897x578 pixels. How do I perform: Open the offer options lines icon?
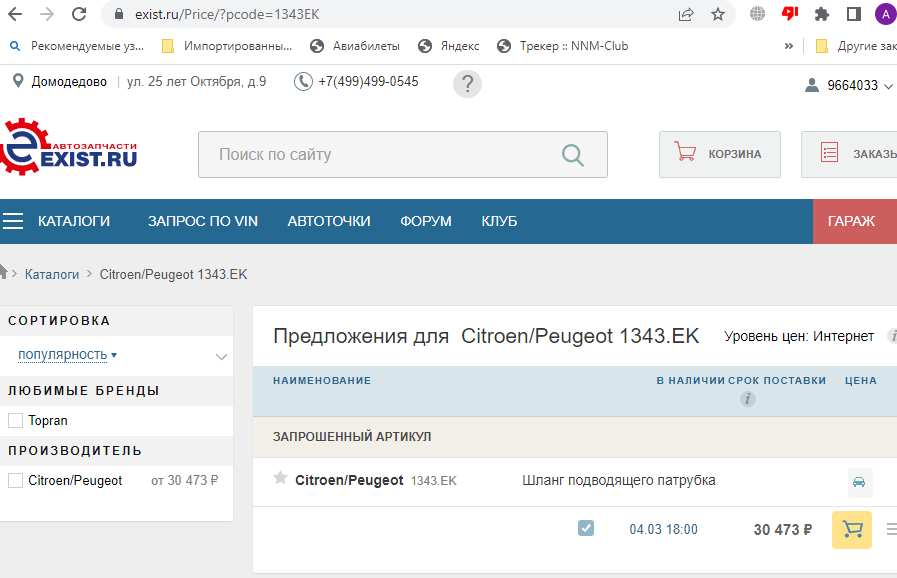coord(891,529)
